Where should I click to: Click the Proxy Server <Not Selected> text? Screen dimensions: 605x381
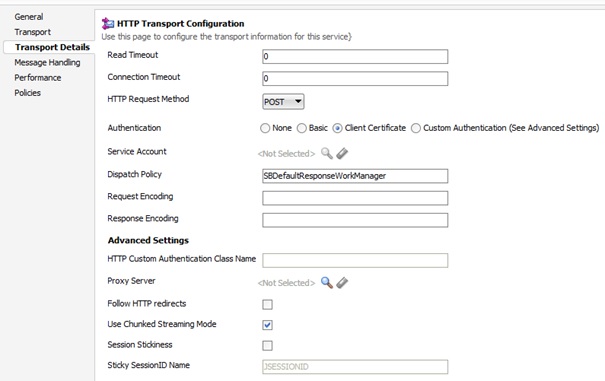286,283
